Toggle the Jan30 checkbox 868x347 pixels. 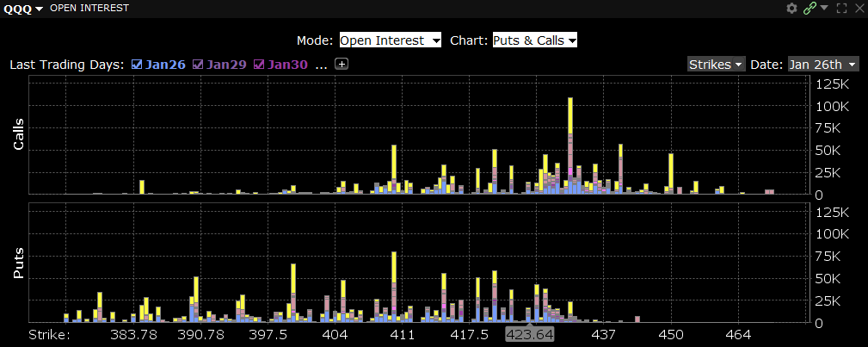[259, 65]
